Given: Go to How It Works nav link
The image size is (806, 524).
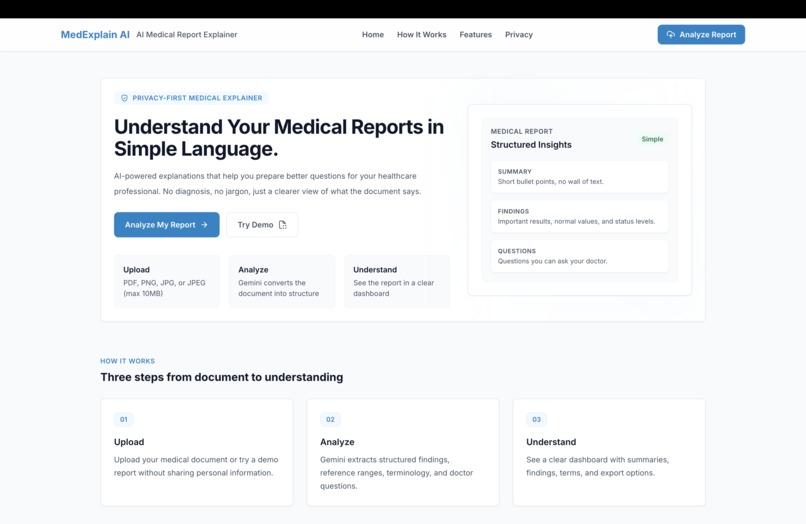Looking at the screenshot, I should [x=422, y=34].
